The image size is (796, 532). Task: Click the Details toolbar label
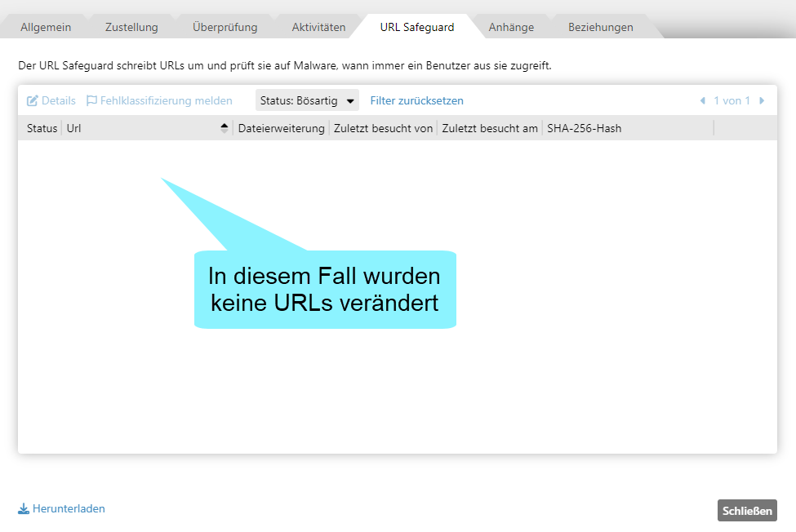click(59, 100)
